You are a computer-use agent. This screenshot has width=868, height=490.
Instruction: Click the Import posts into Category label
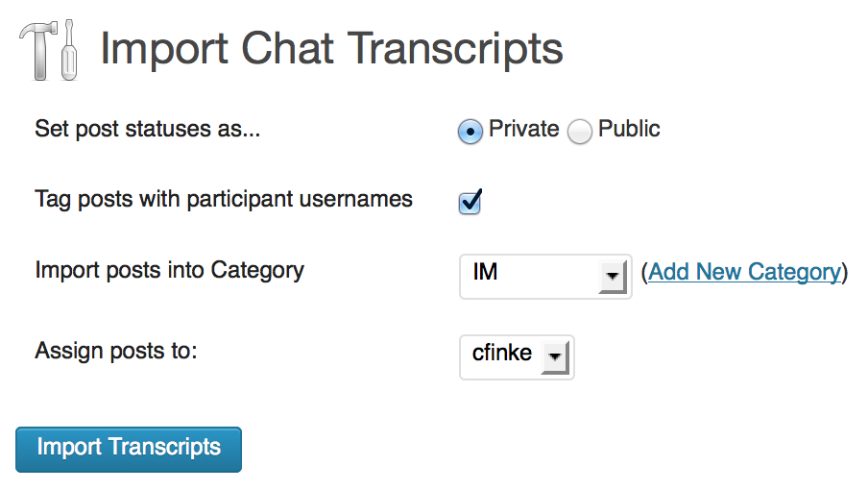(169, 271)
